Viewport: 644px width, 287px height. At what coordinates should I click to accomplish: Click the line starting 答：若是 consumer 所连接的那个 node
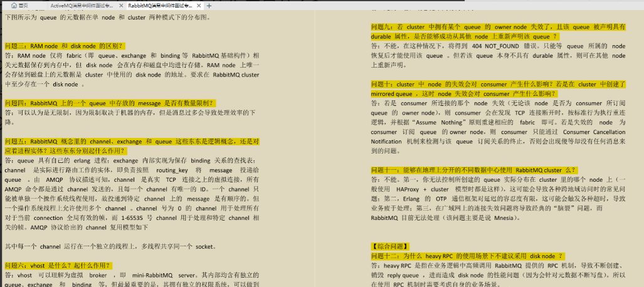pos(498,104)
